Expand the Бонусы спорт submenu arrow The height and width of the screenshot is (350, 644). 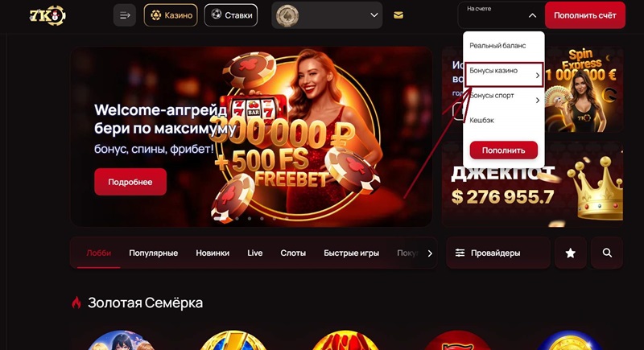pyautogui.click(x=537, y=100)
